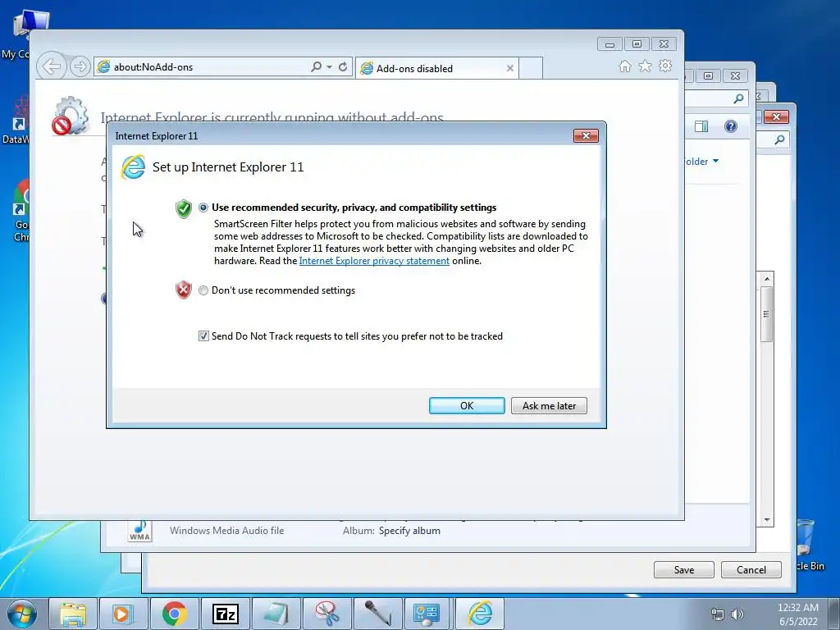840x630 pixels.
Task: Click the preview pane icon in Explorer window
Action: [701, 126]
